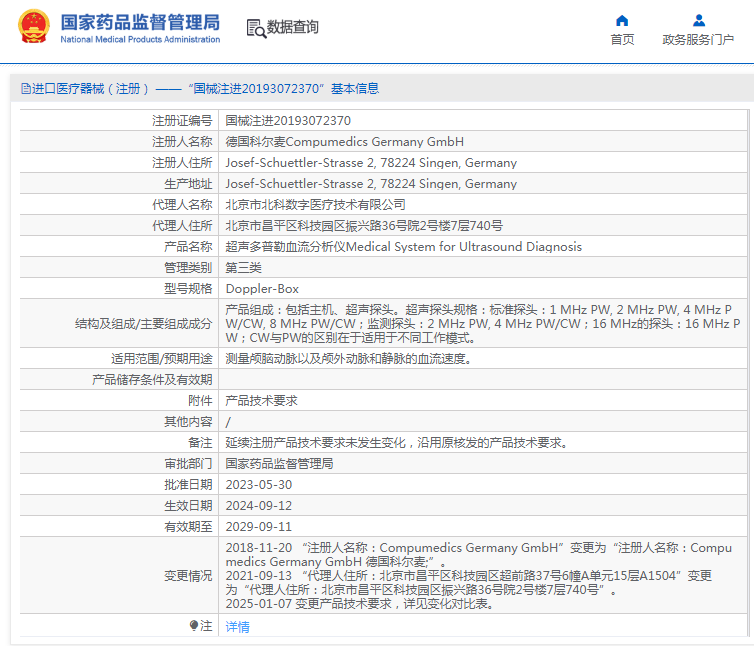Click the 注册人名称 row label
Image resolution: width=754 pixels, height=646 pixels.
click(x=182, y=141)
